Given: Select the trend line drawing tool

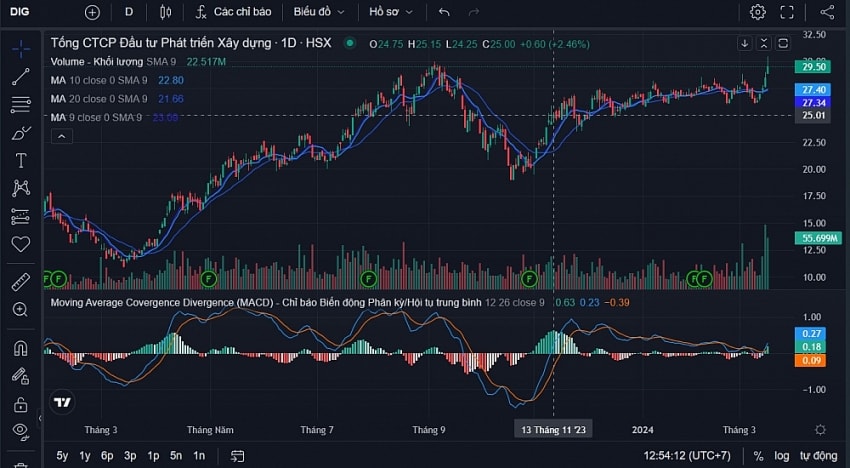Looking at the screenshot, I should (x=21, y=77).
